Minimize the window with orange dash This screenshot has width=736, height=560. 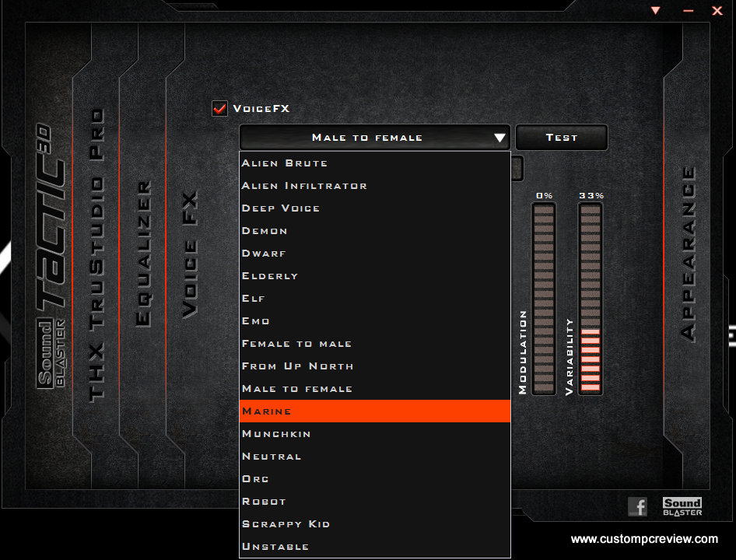pos(688,10)
